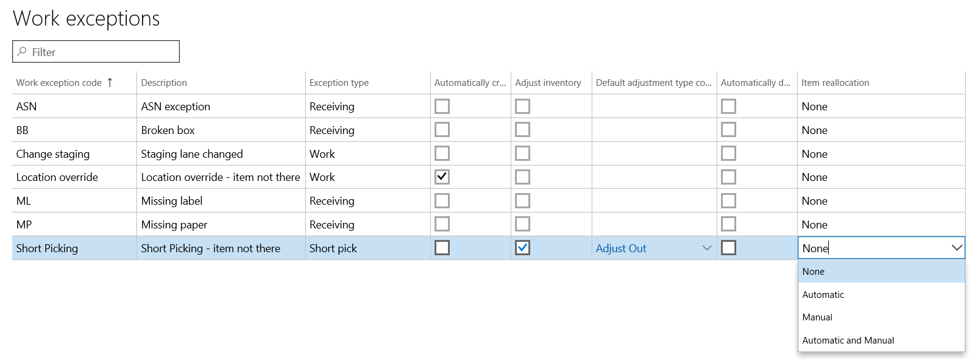Viewport: 980px width, 360px height.
Task: Click the search magnifier icon in Filter box
Action: pos(22,52)
